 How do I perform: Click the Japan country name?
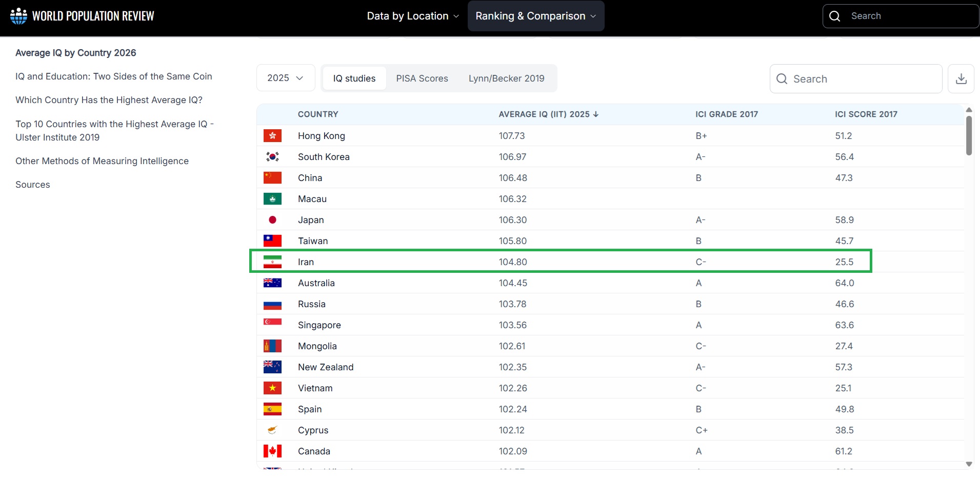pyautogui.click(x=311, y=220)
